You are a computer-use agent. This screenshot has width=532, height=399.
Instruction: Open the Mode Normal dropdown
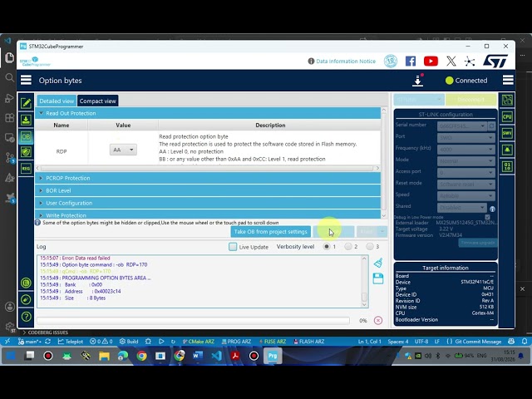point(466,160)
